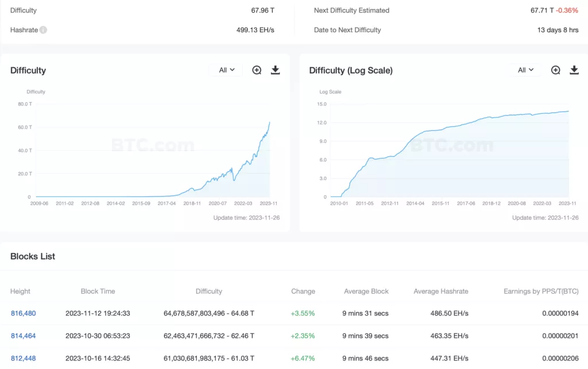Click the Block Time column header
The width and height of the screenshot is (588, 369).
tap(98, 291)
